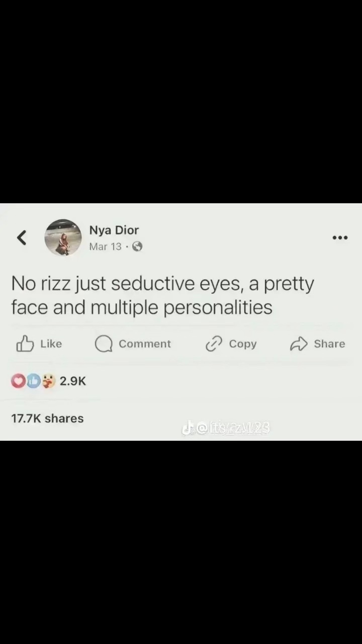Open Nya Dior's profile picture
The width and height of the screenshot is (362, 644).
click(63, 237)
